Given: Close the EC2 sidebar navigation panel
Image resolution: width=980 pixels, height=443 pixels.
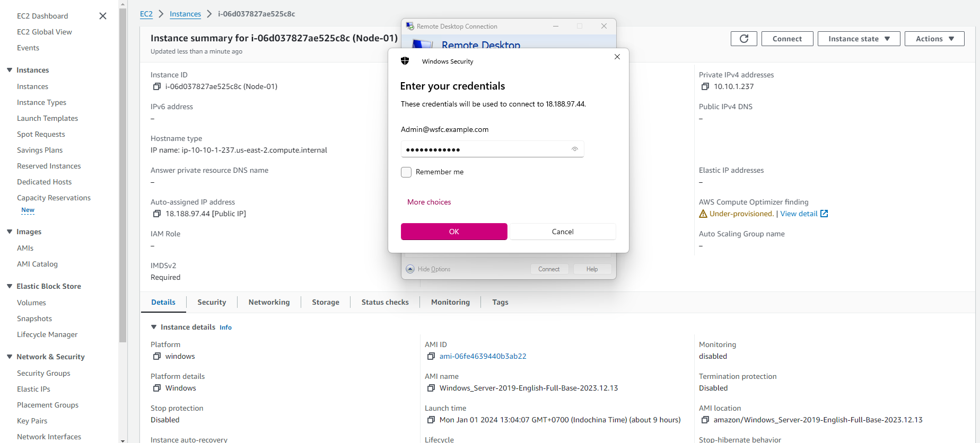Looking at the screenshot, I should (x=103, y=16).
